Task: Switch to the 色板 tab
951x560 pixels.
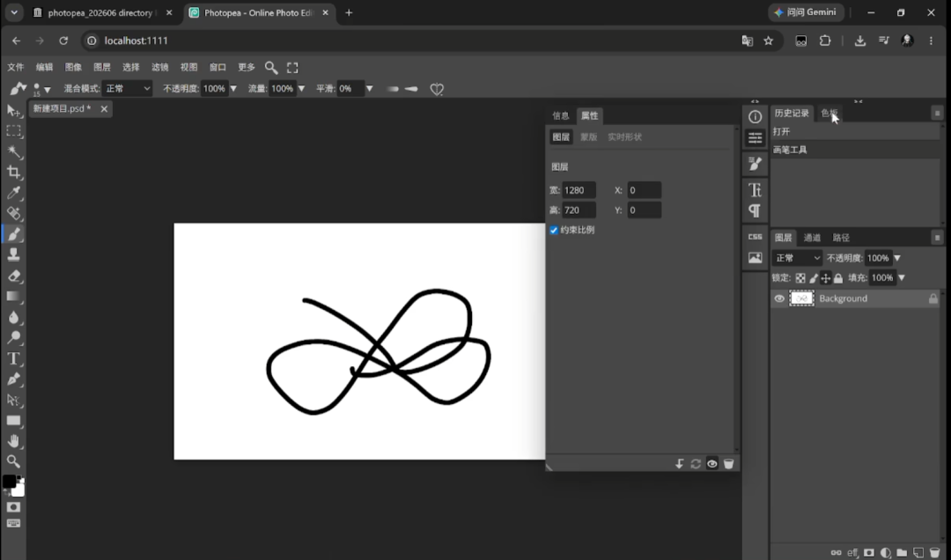Action: [829, 114]
